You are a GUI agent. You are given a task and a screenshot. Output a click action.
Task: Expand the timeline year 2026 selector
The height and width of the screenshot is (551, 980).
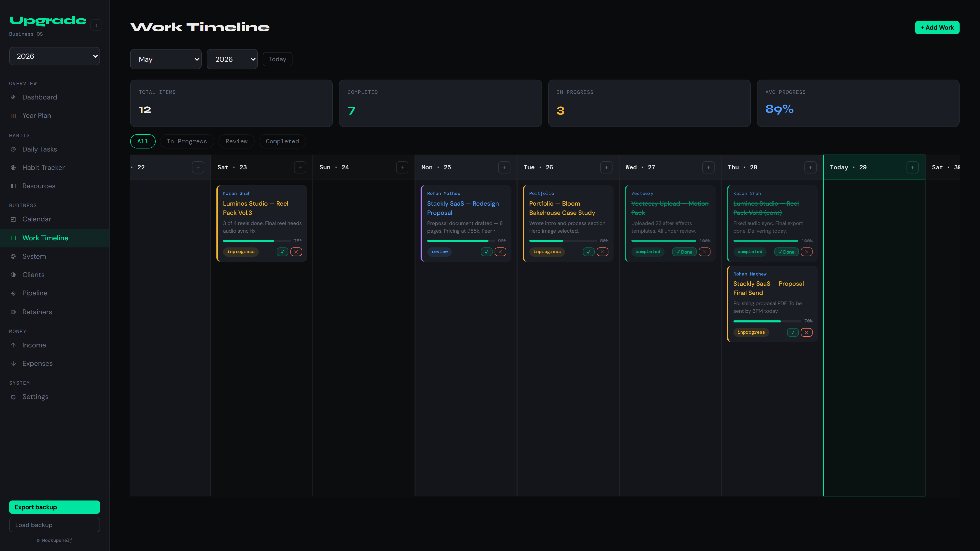pyautogui.click(x=232, y=59)
